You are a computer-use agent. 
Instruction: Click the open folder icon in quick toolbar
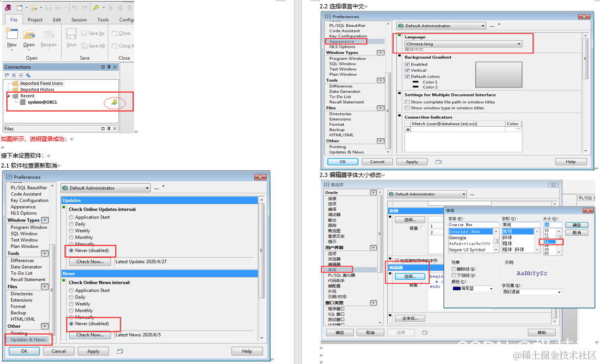[x=34, y=8]
